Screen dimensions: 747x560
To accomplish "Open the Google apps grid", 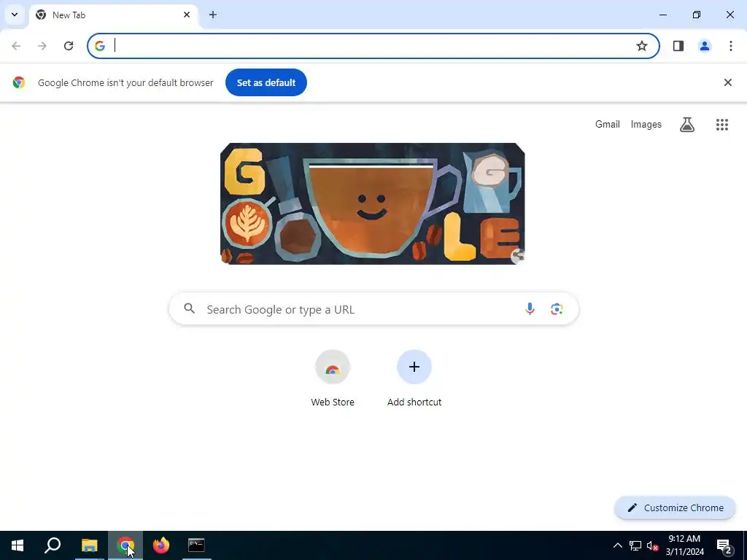I will (722, 125).
